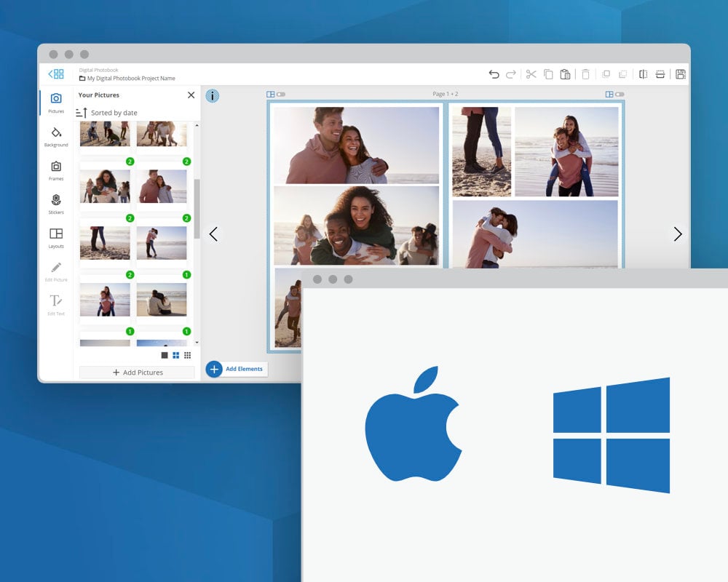
Task: Go to the previous page arrow
Action: click(213, 234)
